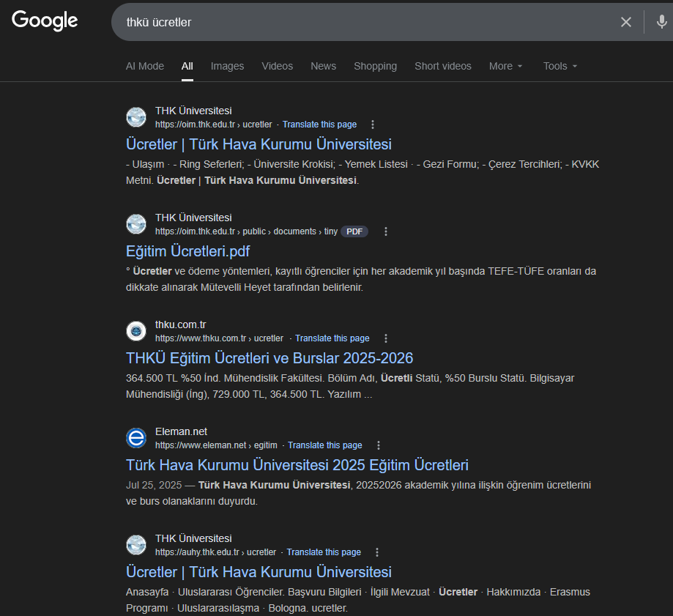Click favicon of oim.thk.edu.tr ucretler result
Screen dimensions: 673x616
pos(136,117)
